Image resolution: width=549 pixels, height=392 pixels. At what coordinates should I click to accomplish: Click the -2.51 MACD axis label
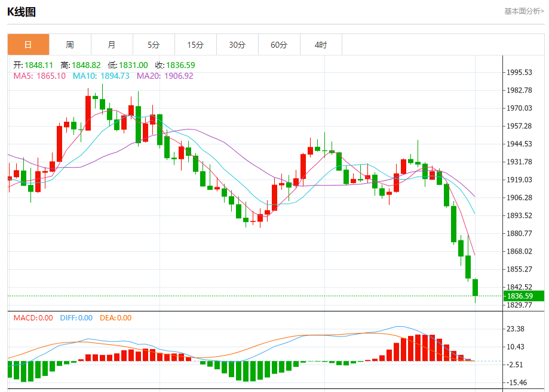click(x=515, y=365)
